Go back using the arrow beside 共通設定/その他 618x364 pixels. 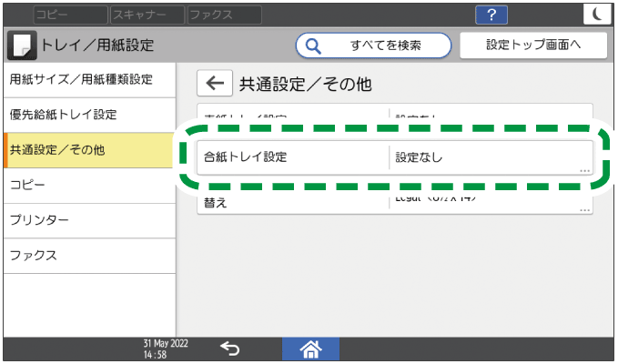215,83
